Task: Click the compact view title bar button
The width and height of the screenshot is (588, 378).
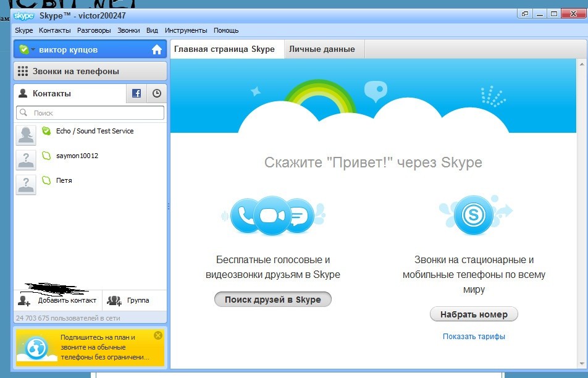Action: pos(525,14)
